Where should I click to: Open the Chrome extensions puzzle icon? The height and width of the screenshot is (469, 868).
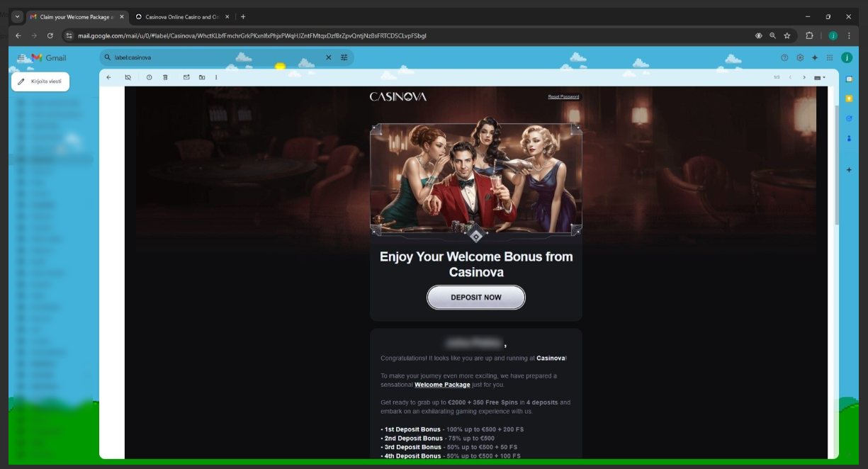[x=809, y=35]
